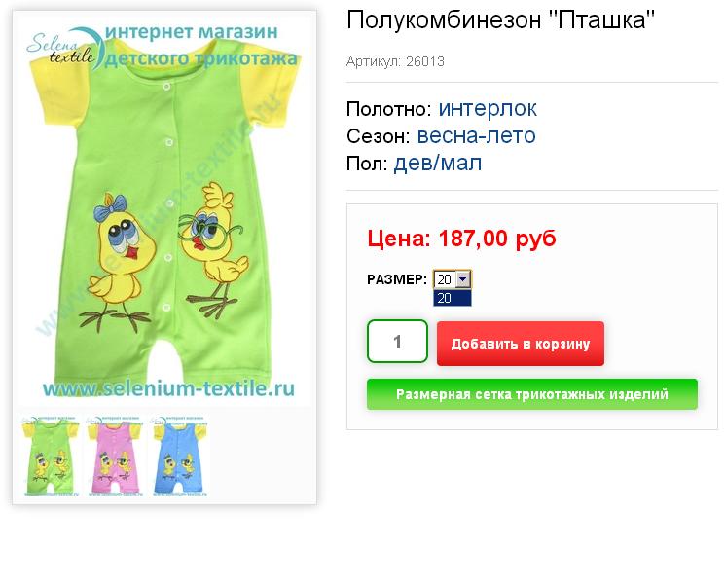725x588 pixels.
Task: Click 'Добавить в корзину' button
Action: coord(521,344)
